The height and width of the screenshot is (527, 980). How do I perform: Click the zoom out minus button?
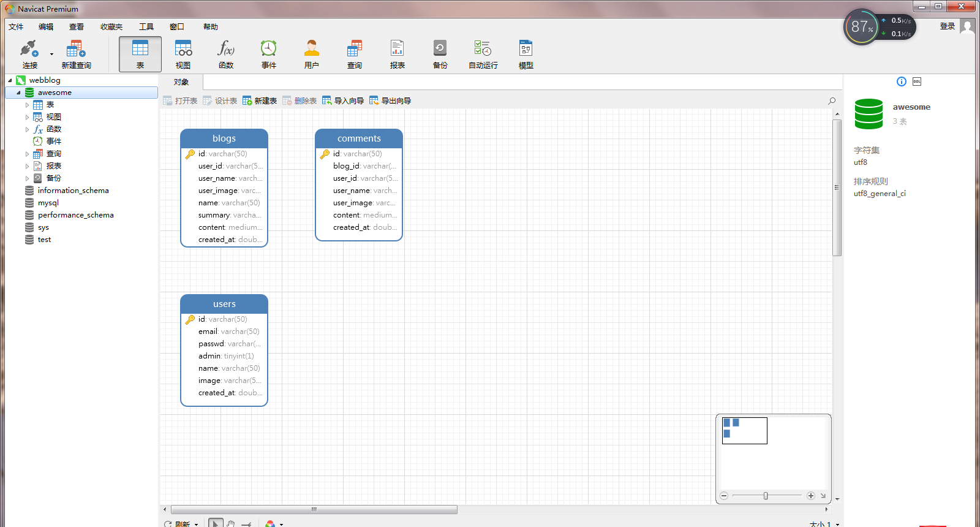click(724, 496)
